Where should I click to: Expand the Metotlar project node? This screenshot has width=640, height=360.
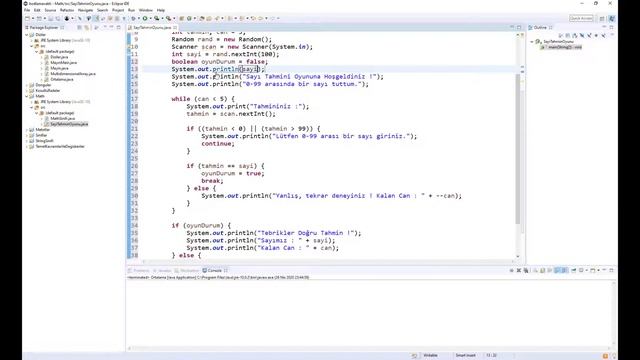click(27, 129)
